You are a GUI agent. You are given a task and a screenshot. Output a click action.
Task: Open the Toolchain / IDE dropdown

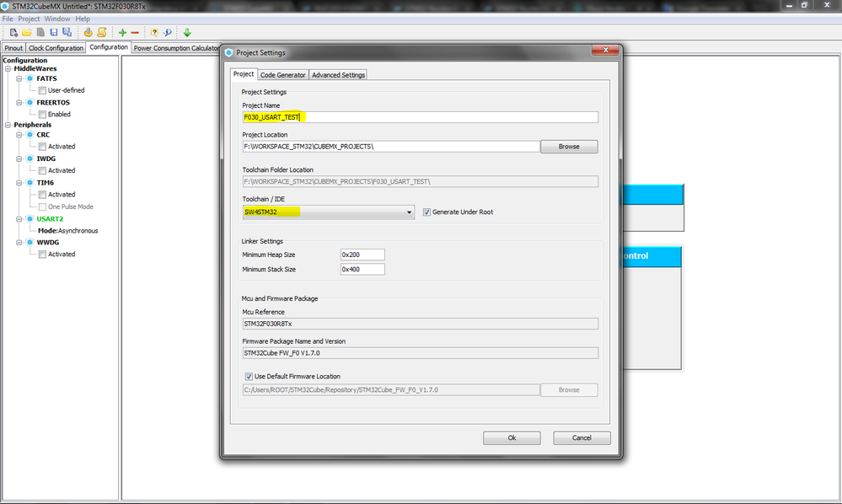tap(329, 212)
